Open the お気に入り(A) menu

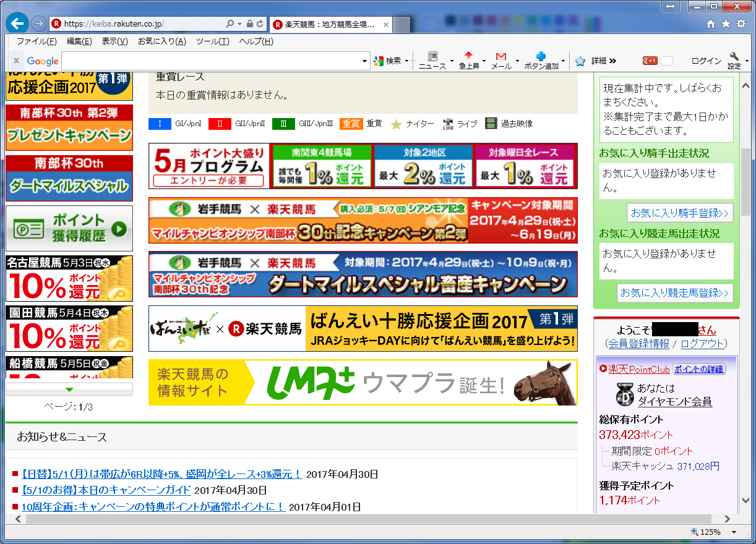pos(161,41)
